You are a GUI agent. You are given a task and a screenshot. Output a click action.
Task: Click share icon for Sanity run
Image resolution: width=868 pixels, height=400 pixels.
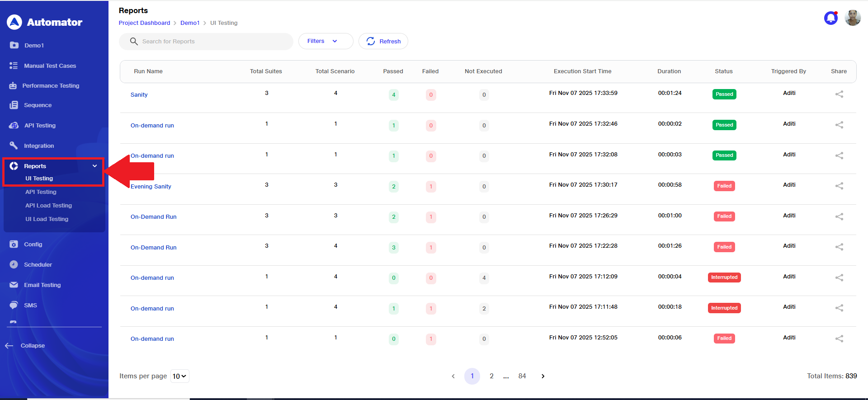pos(839,94)
